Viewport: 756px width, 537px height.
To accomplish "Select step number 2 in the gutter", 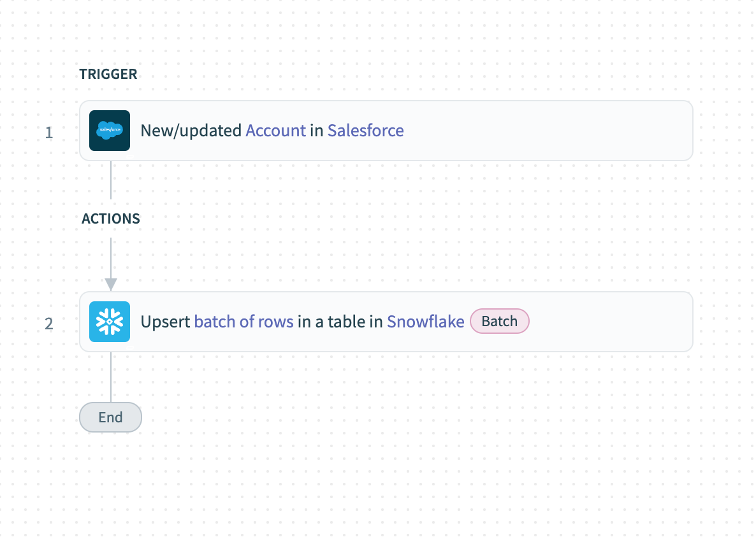I will pos(49,324).
